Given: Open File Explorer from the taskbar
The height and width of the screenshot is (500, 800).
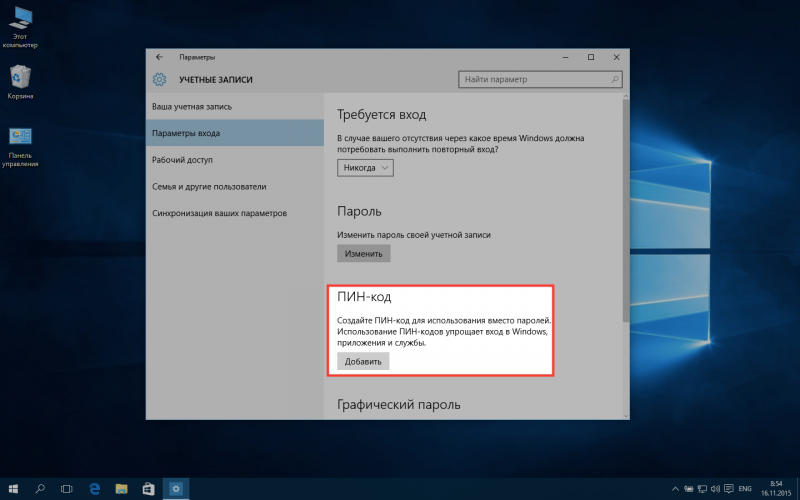Looking at the screenshot, I should click(x=121, y=489).
